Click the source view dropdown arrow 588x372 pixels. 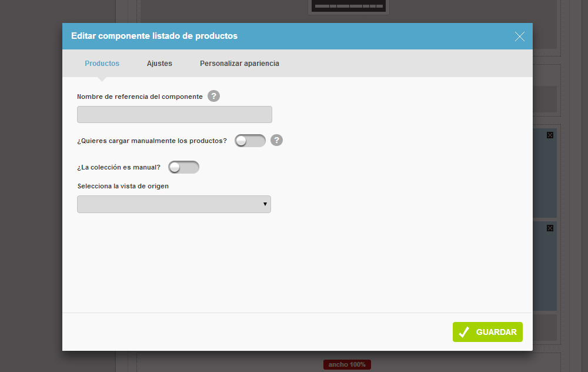[265, 204]
